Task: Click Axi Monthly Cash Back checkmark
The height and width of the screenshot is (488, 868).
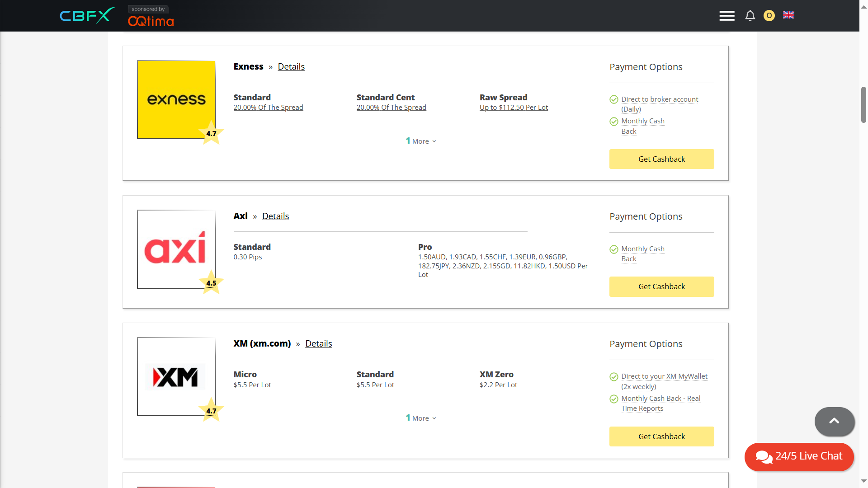Action: pos(614,249)
